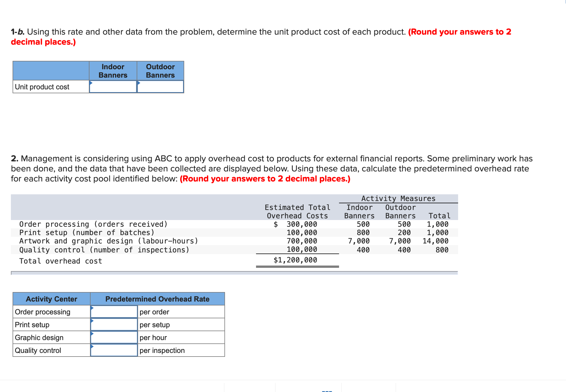Click the 'per hour' unit label
Viewport: 566px width, 392px height.
(153, 338)
